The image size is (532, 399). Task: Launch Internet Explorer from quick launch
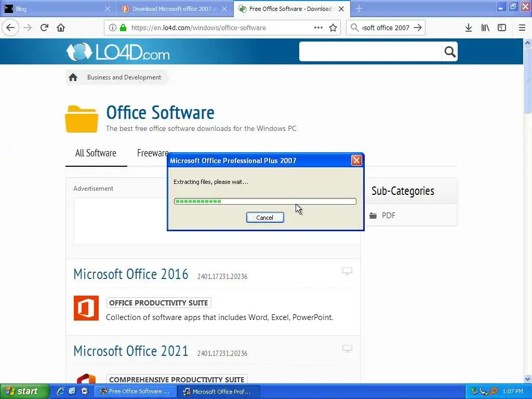[x=61, y=391]
